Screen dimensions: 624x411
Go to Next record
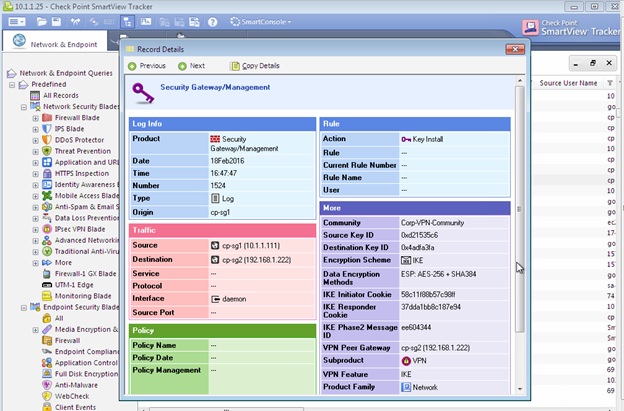pos(192,66)
